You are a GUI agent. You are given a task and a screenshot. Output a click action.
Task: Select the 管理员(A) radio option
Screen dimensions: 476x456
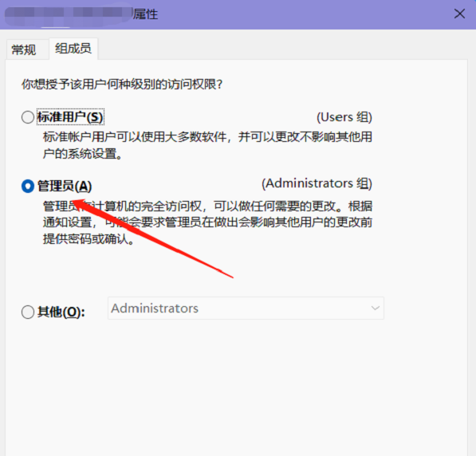click(28, 186)
